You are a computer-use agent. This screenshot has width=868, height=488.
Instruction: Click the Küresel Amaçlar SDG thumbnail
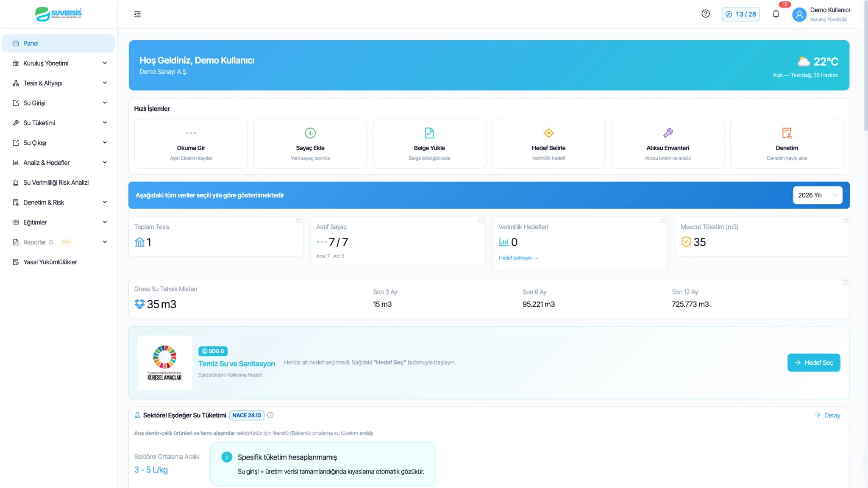coord(165,363)
